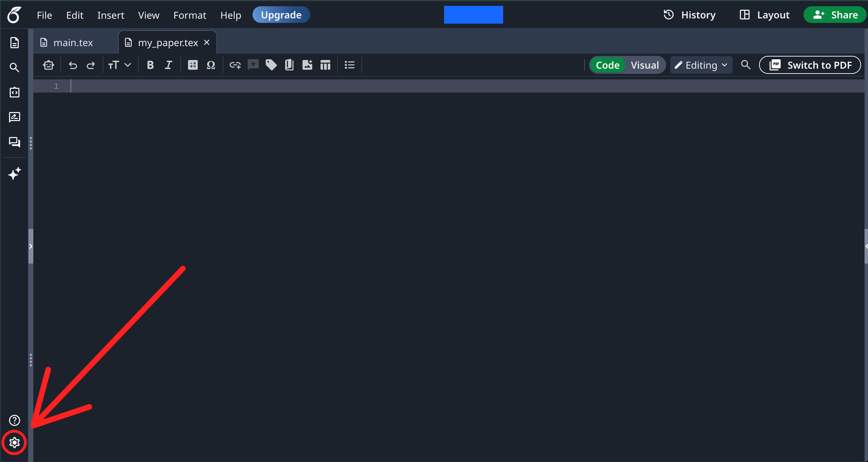Expand the collapsed left panel
Viewport: 868px width, 462px height.
(x=31, y=246)
